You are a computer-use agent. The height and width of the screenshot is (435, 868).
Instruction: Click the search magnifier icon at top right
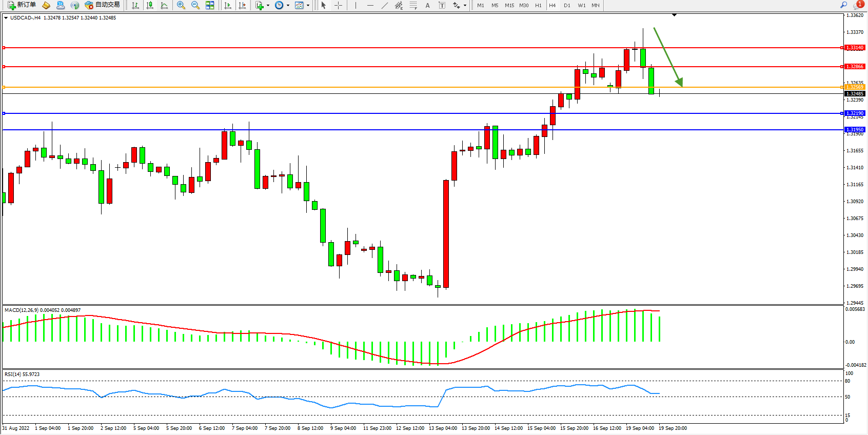[843, 5]
